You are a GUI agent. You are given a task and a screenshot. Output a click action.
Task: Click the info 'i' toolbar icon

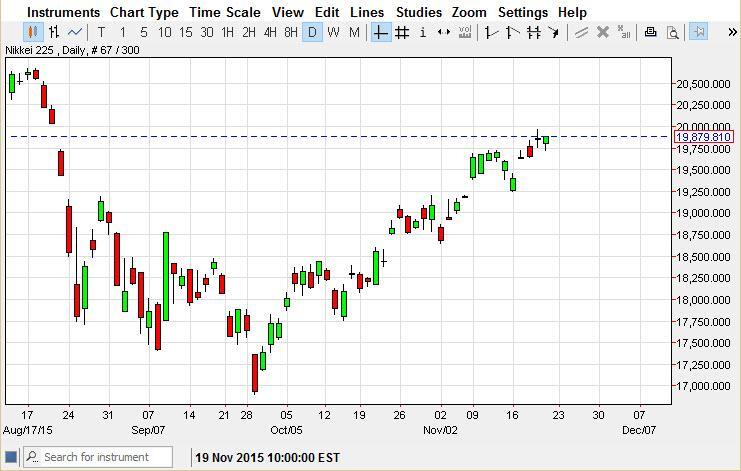[x=423, y=32]
